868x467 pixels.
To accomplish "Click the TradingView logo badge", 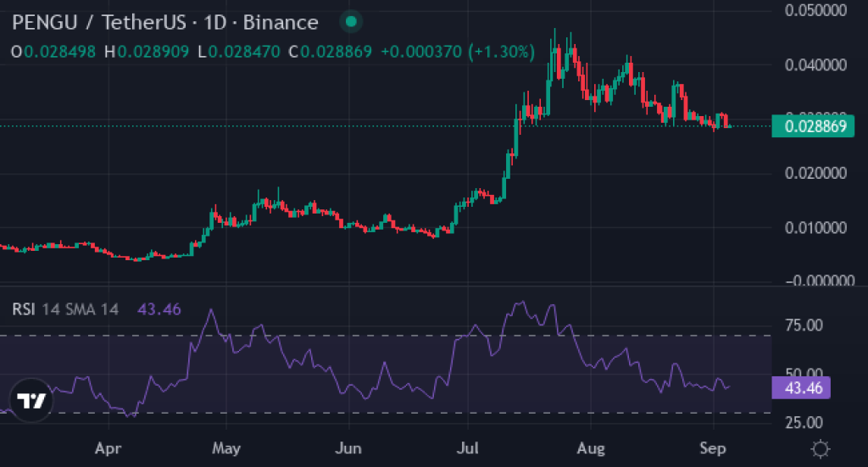I will click(31, 400).
